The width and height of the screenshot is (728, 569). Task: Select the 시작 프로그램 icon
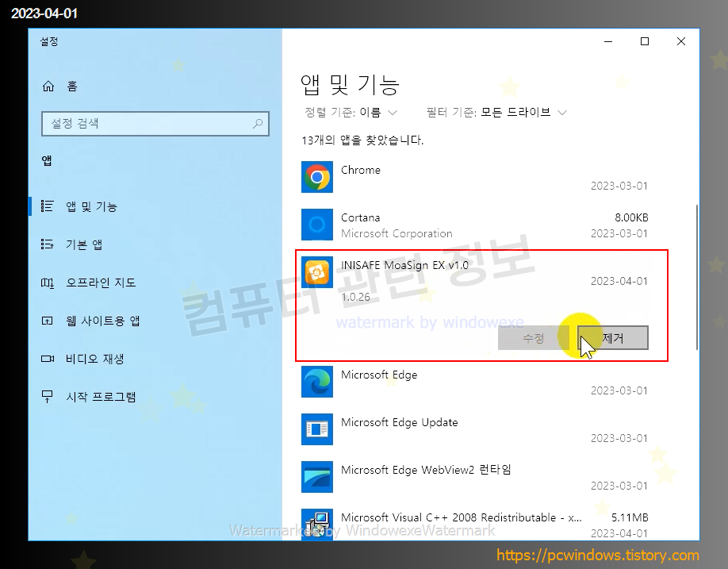click(x=48, y=396)
